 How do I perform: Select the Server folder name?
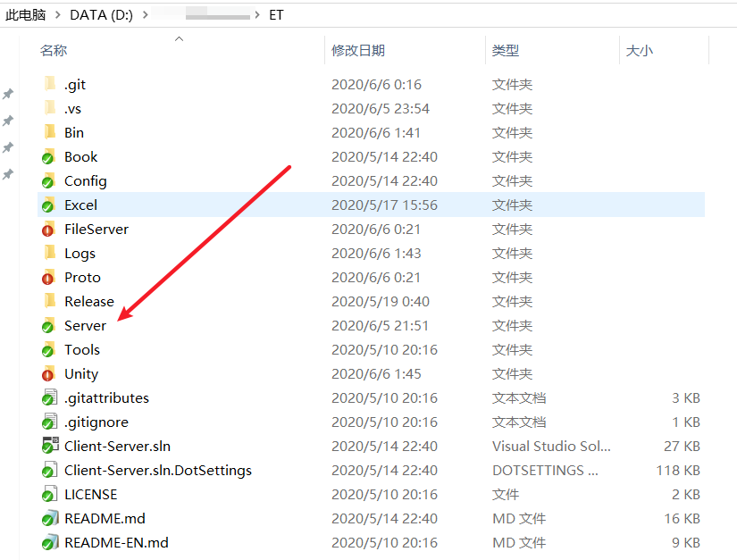click(x=85, y=326)
